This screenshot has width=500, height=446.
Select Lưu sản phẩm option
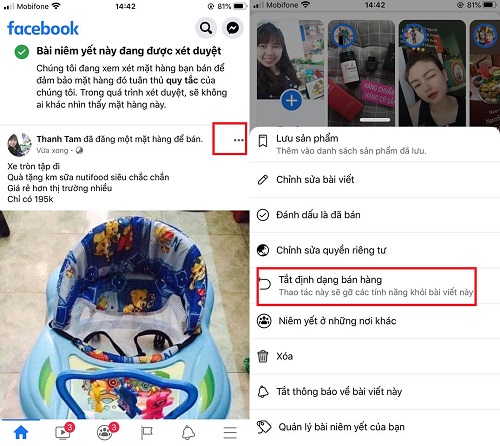coord(375,144)
